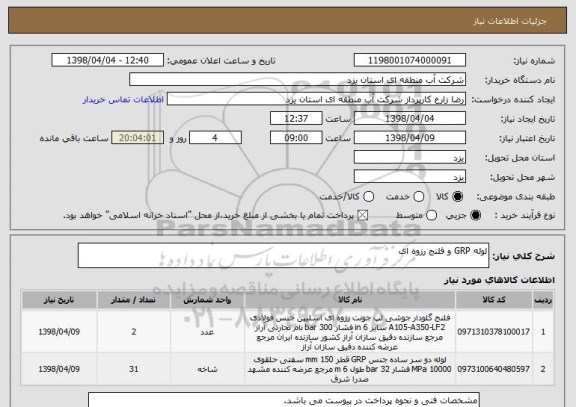Image resolution: width=576 pixels, height=407 pixels.
Task: Click the واحد شمارش column header
Action: tap(207, 300)
